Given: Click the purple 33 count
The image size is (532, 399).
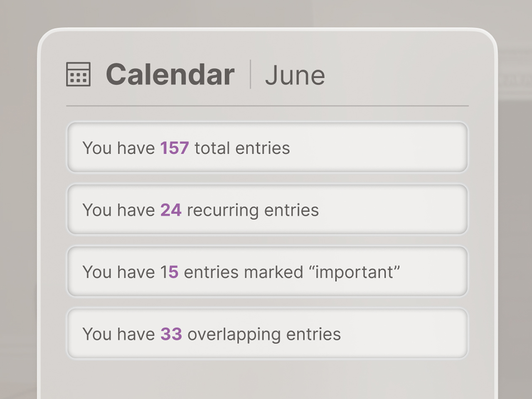Looking at the screenshot, I should tap(171, 334).
